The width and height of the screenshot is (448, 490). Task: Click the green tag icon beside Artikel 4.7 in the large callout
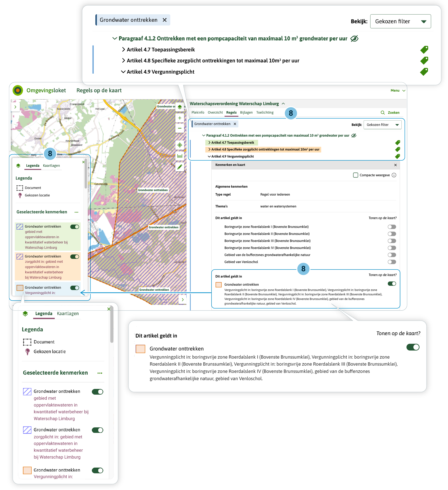424,50
